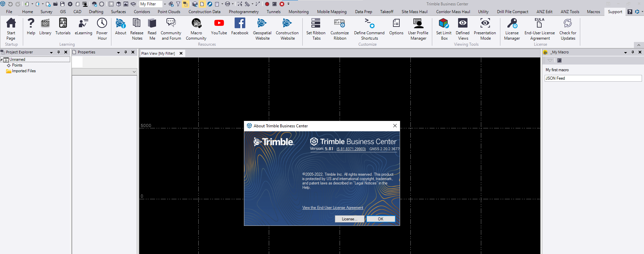
Task: Open the My Filter dropdown arrow
Action: [165, 4]
